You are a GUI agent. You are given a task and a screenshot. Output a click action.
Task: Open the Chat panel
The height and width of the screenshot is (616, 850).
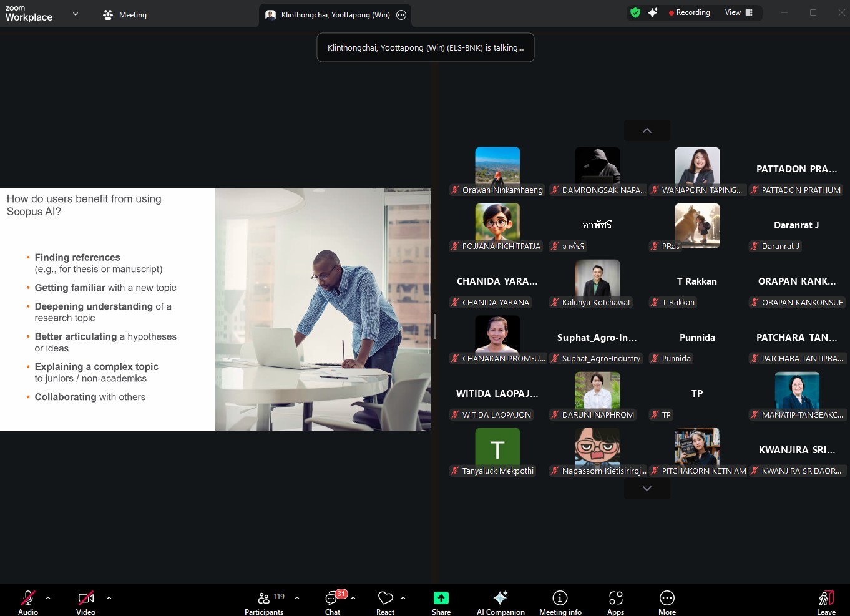332,599
